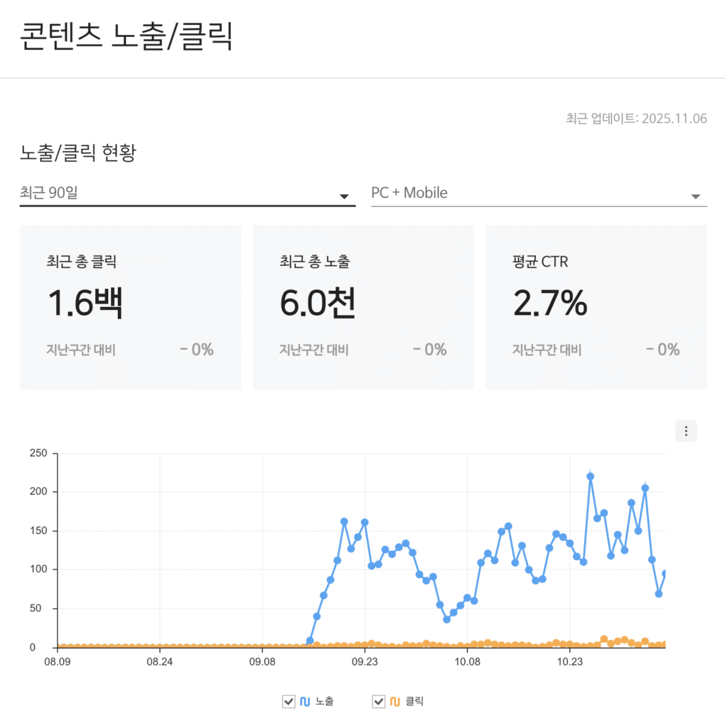Viewport: 725px width, 728px height.
Task: Toggle visibility of the 노출 data series
Action: [x=289, y=701]
